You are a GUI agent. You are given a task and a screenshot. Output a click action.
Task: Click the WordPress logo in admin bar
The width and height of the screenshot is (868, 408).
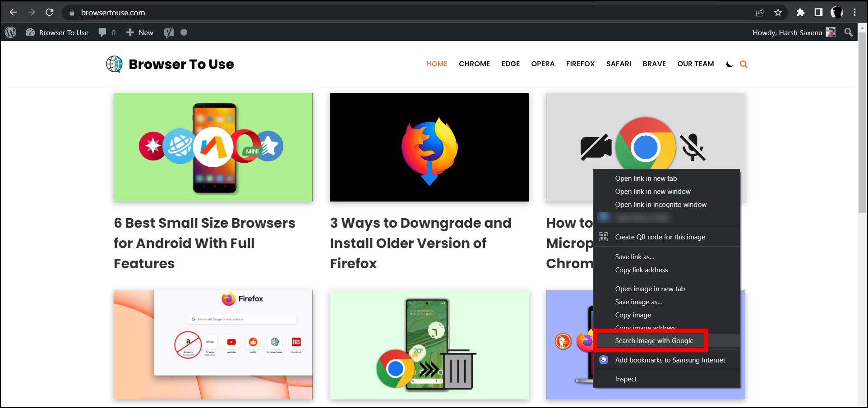(11, 32)
